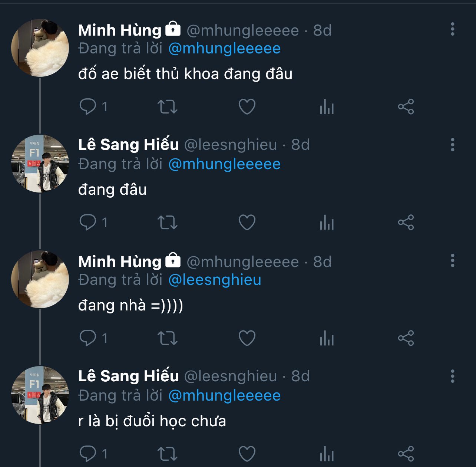Open more options on "đang đâu" tweet
This screenshot has width=476, height=467.
point(452,145)
